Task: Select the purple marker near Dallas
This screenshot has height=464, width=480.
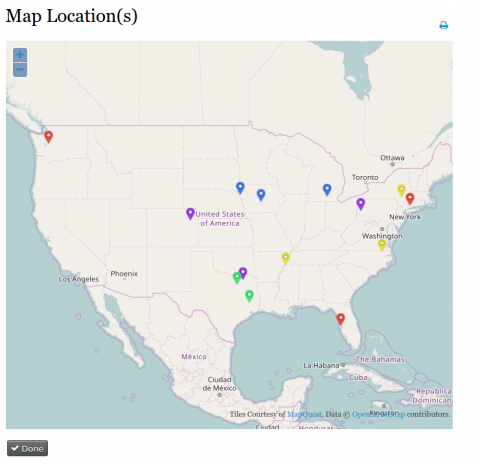Action: point(243,273)
